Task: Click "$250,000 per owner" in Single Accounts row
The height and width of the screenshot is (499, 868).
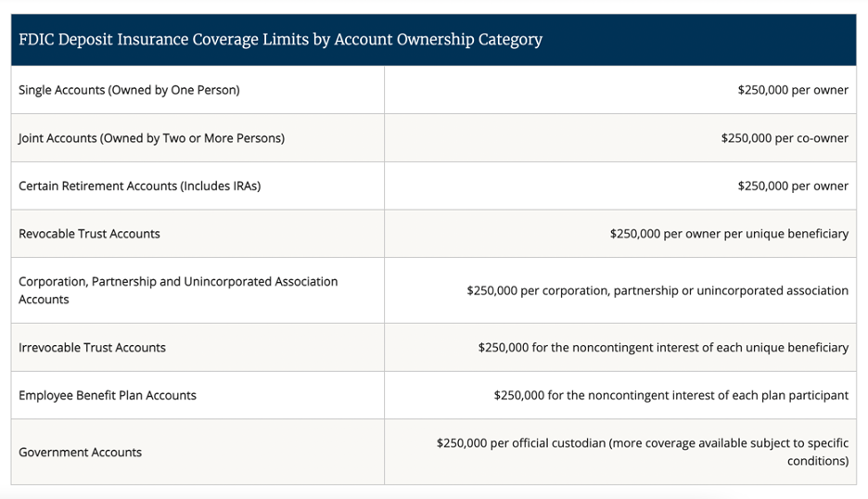Action: (792, 90)
